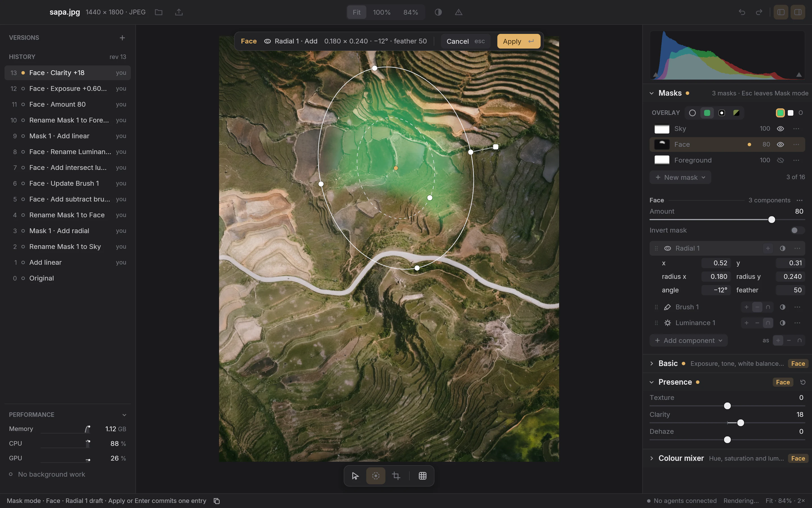Open the New mask dropdown
812x508 pixels.
click(680, 178)
